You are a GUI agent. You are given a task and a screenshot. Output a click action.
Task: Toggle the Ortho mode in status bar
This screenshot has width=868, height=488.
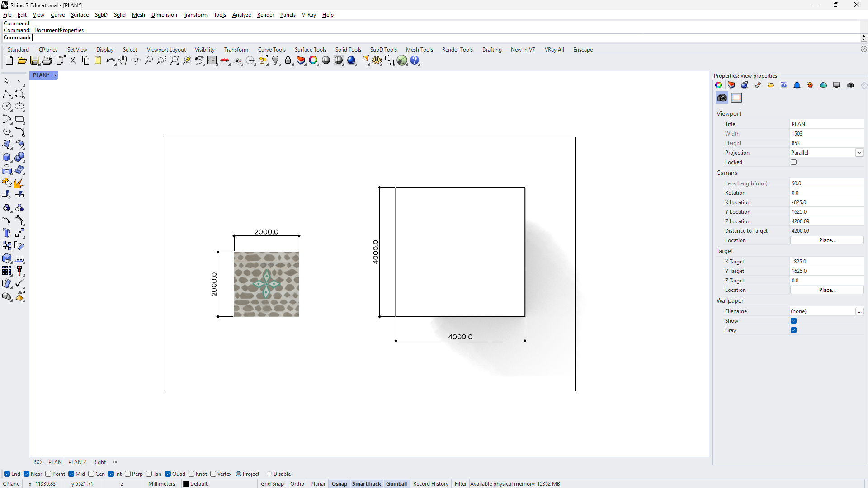pyautogui.click(x=297, y=483)
